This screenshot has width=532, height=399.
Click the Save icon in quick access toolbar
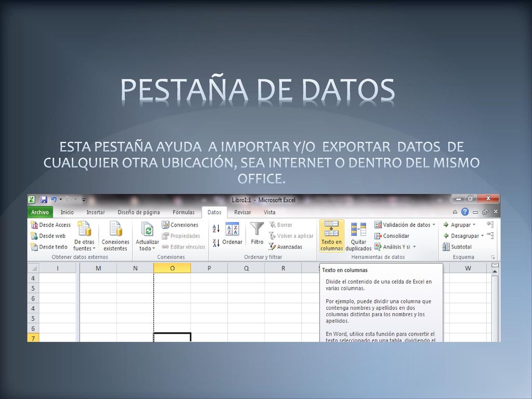[44, 200]
